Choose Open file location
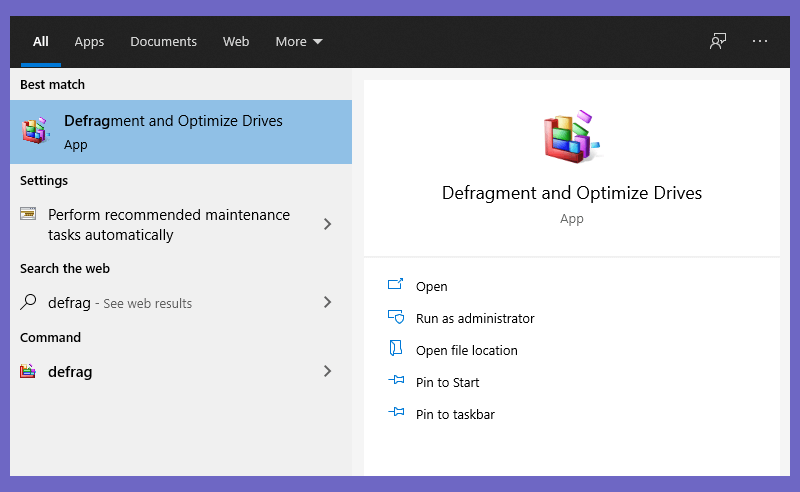Screen dimensions: 800x492 [467, 351]
